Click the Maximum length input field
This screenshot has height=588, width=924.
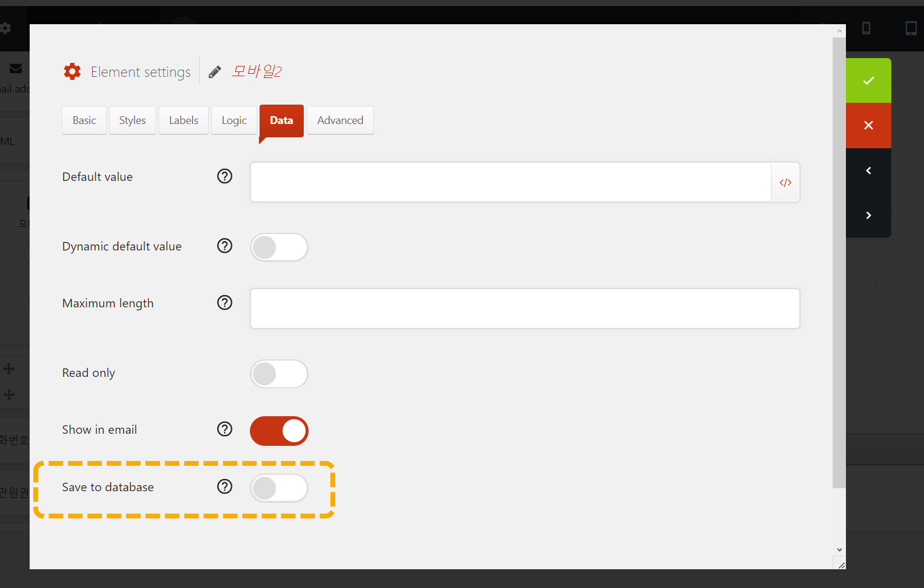[525, 309]
